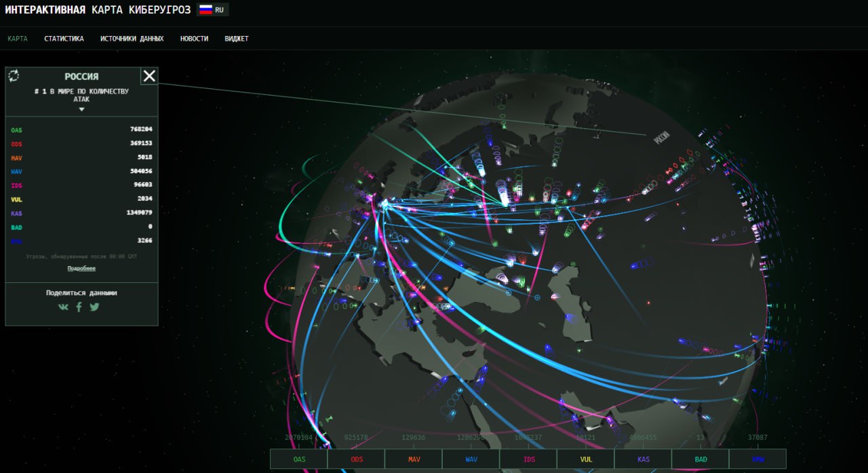Click the Russian flag icon in header
The width and height of the screenshot is (868, 473).
click(x=205, y=10)
